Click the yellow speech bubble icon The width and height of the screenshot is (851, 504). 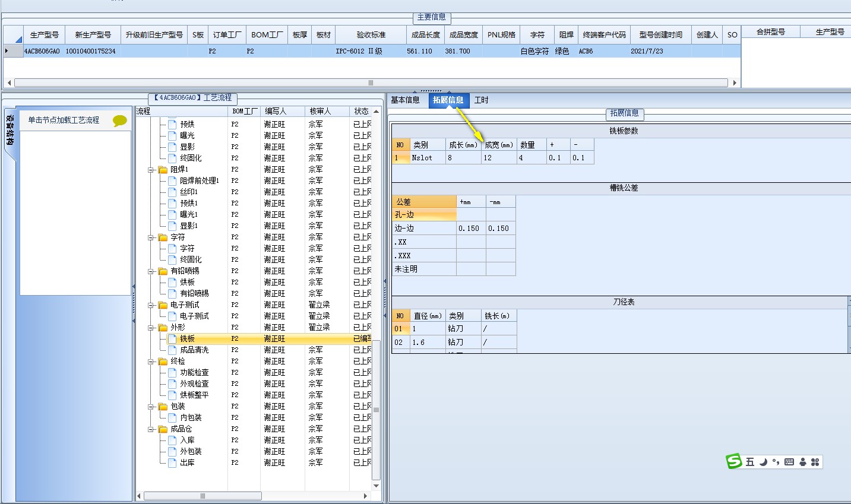click(x=120, y=121)
